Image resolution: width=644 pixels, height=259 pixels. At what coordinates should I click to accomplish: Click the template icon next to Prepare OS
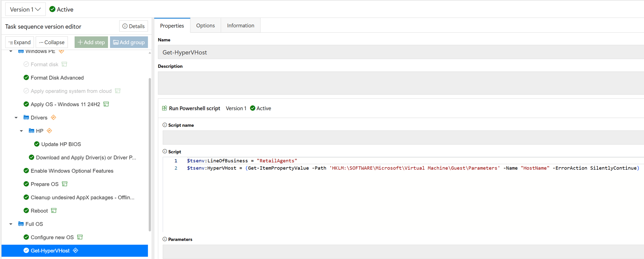pos(65,184)
